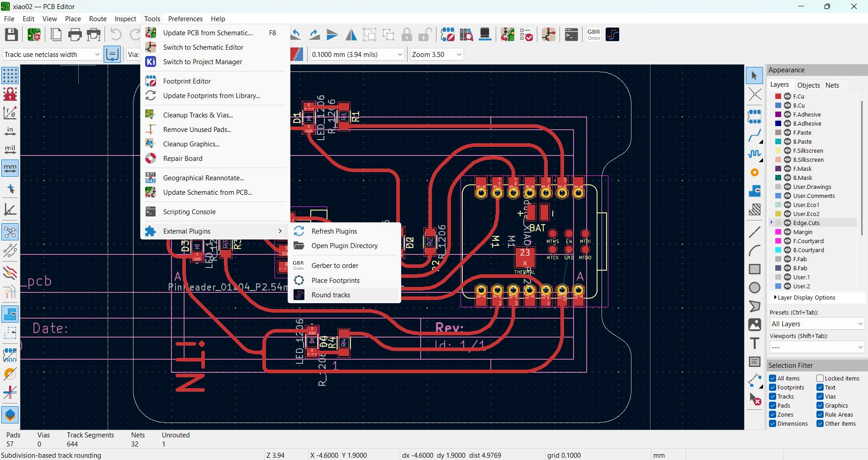
Task: Click the Undo arrow icon
Action: pyautogui.click(x=116, y=35)
